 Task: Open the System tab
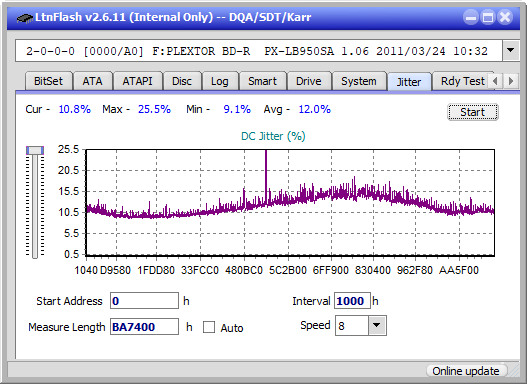(x=359, y=81)
